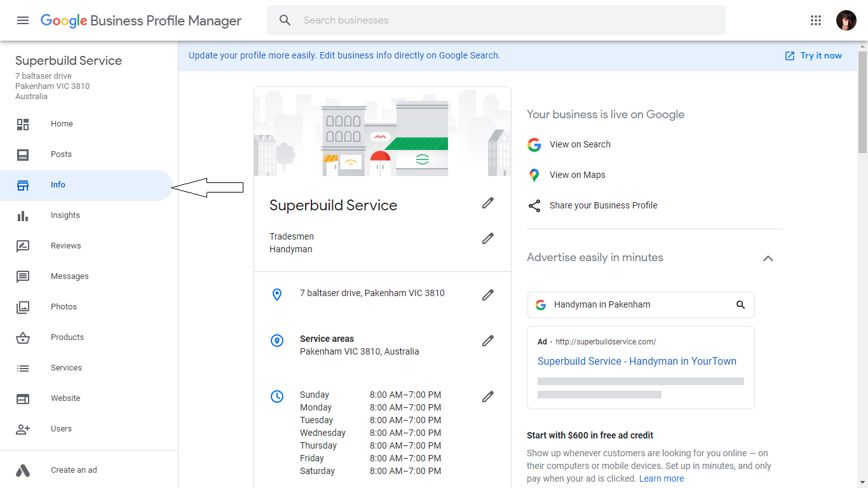
Task: Edit the business hours pencil
Action: pyautogui.click(x=487, y=396)
